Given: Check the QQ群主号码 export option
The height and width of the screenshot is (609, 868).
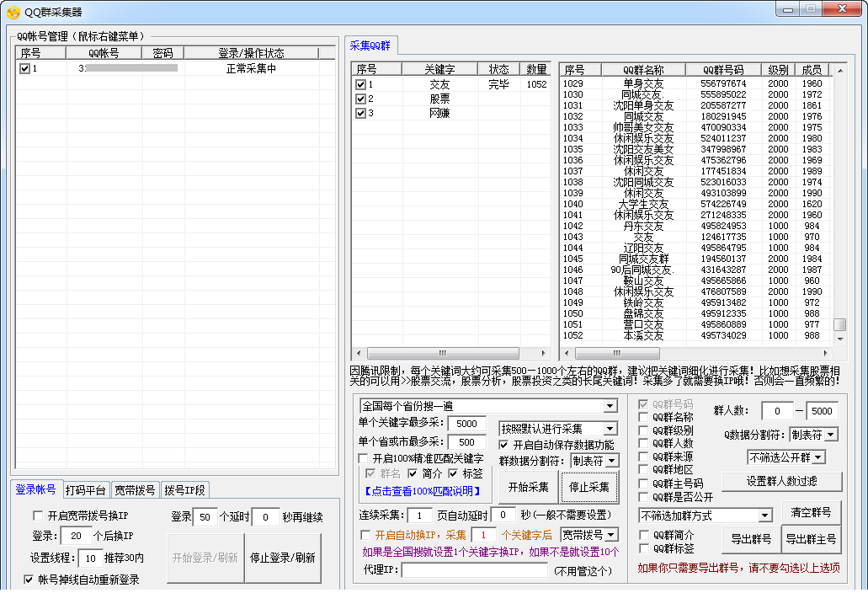Looking at the screenshot, I should tap(643, 483).
